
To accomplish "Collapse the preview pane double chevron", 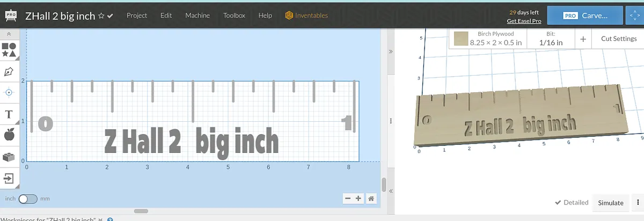I will [x=390, y=51].
